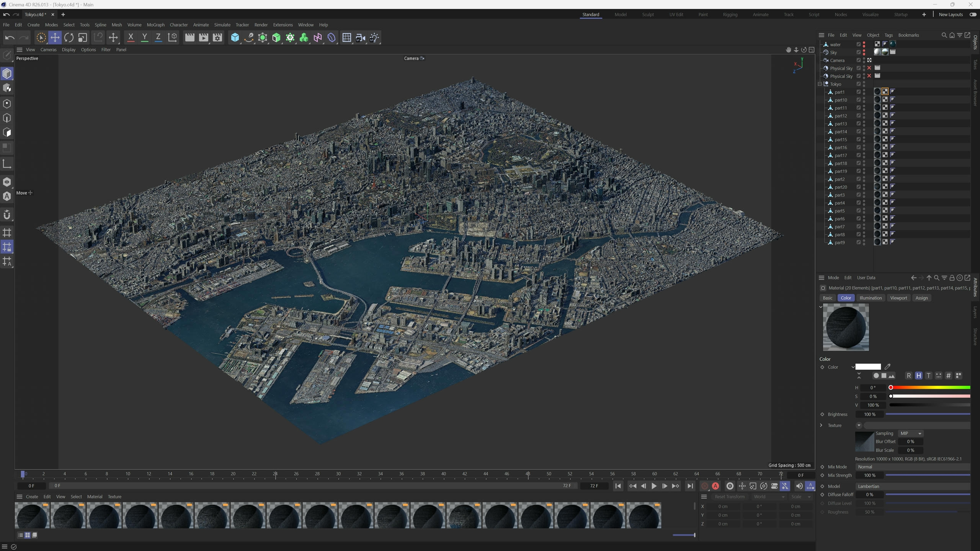Click the Coordinate System toggle icon

tap(172, 37)
